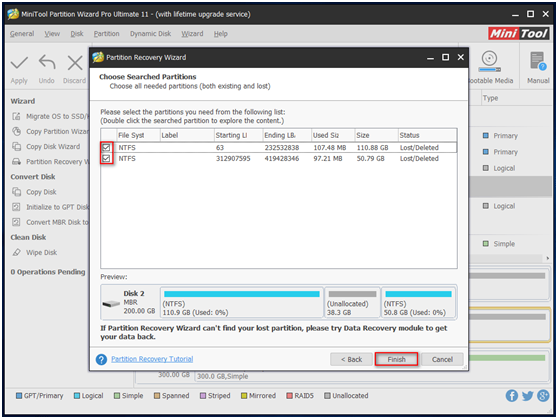
Task: Select Initialize to GPT Disk option
Action: tap(50, 207)
